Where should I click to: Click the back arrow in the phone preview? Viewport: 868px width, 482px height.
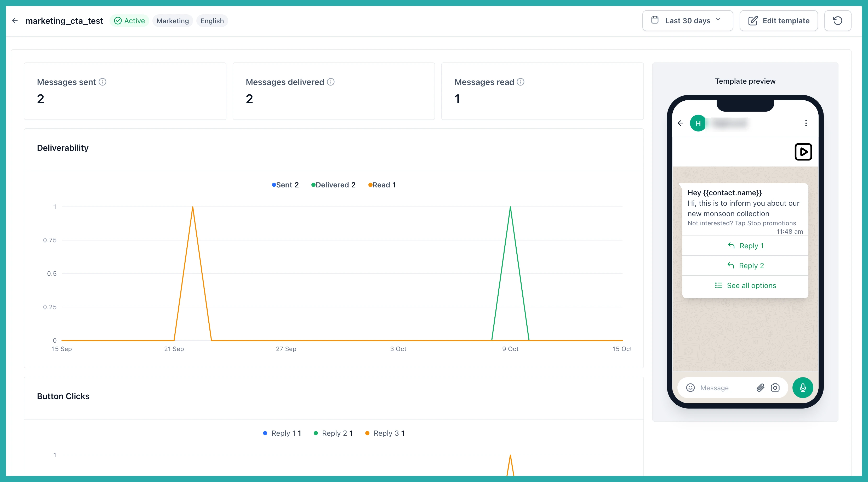click(x=680, y=123)
